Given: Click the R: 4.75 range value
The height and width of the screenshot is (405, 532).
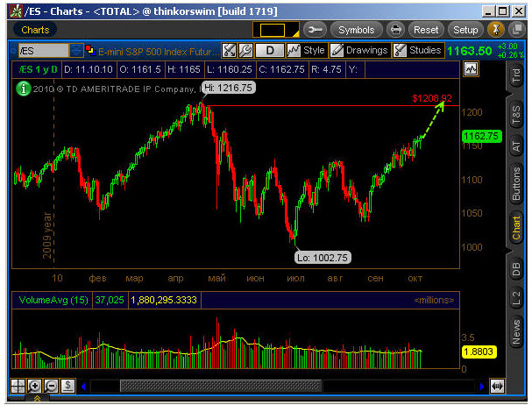Looking at the screenshot, I should pos(326,69).
